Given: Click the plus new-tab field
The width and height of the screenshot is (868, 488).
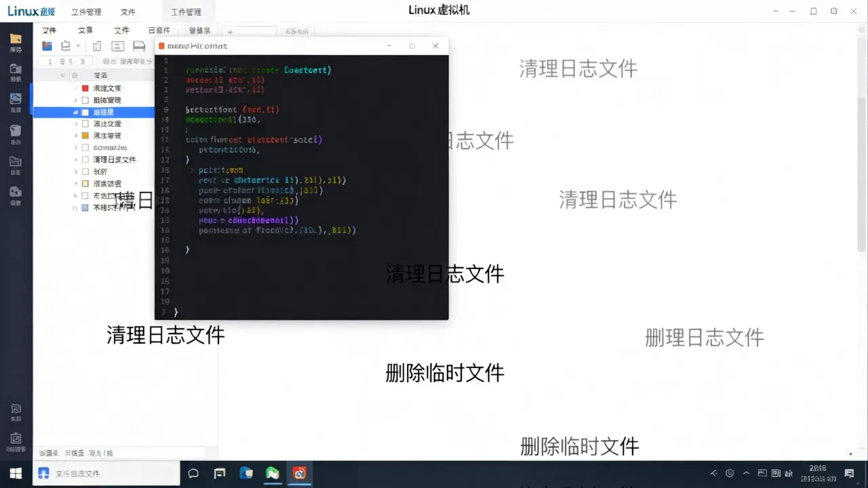Looking at the screenshot, I should pos(250,31).
